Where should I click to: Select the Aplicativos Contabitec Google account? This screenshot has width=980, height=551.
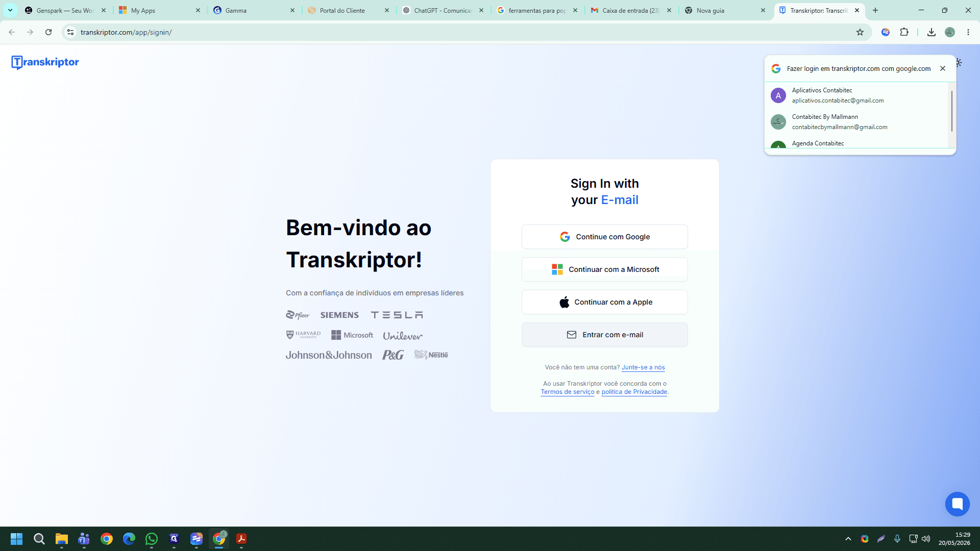point(857,95)
